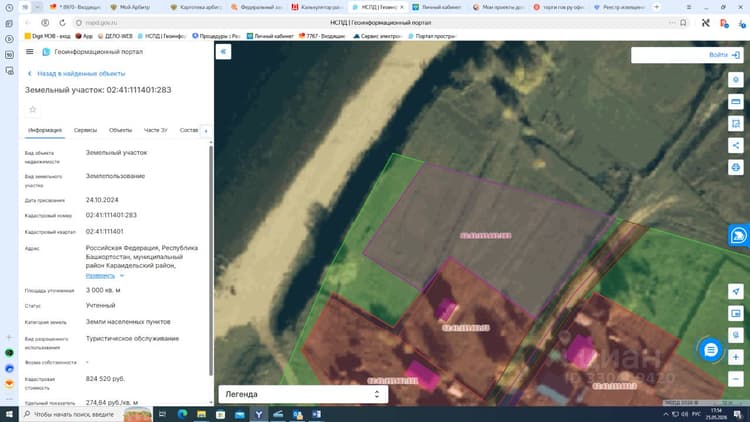Click the arrow that scrolls the info tabs right
This screenshot has height=422, width=750.
(206, 131)
